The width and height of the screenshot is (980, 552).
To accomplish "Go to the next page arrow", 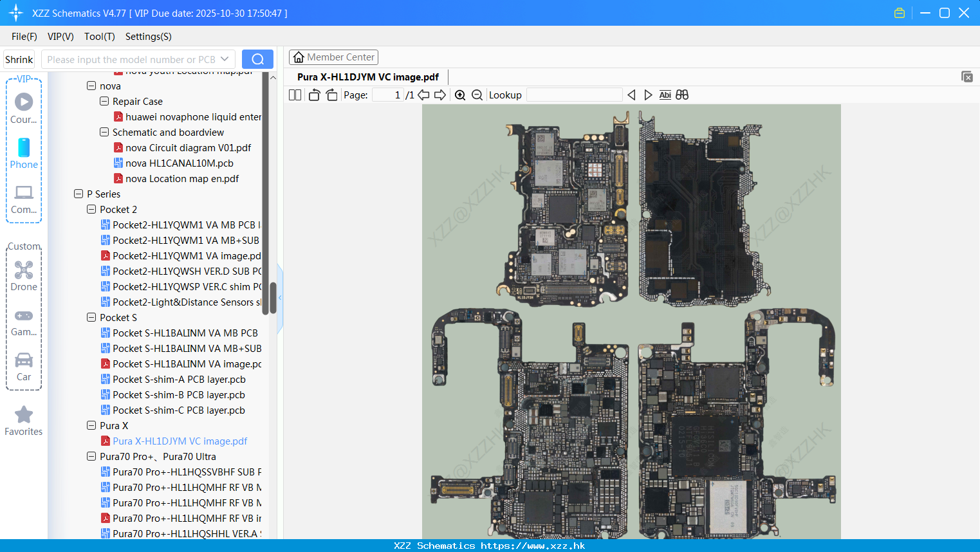I will (x=440, y=95).
